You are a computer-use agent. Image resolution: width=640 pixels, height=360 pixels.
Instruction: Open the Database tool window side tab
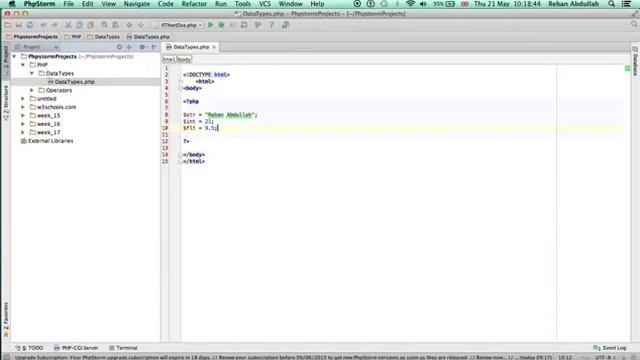coord(635,60)
